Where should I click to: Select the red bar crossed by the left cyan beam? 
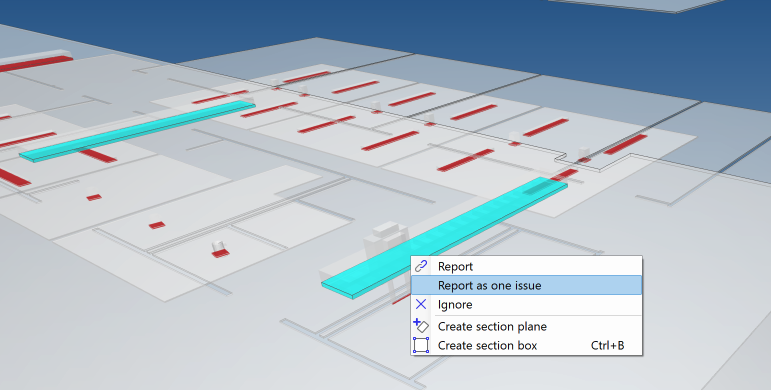pos(98,155)
